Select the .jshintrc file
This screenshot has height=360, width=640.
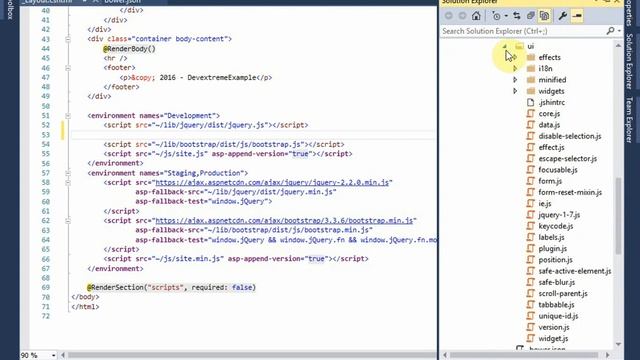(x=551, y=102)
